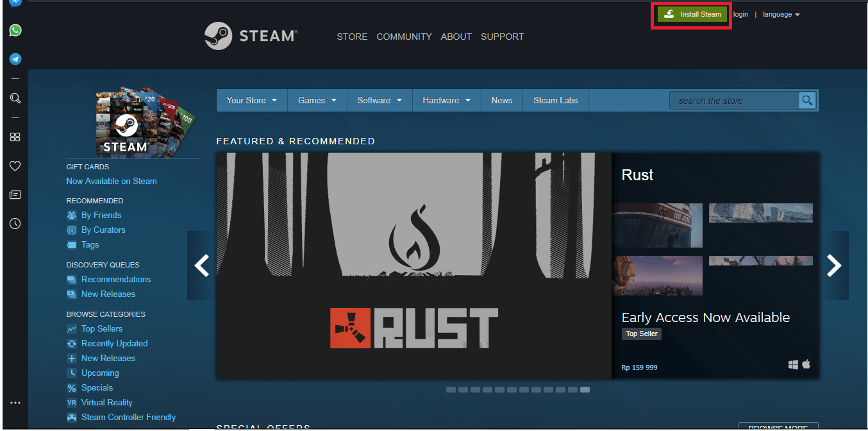The image size is (868, 431).
Task: Select the third carousel pagination dot
Action: click(x=475, y=389)
